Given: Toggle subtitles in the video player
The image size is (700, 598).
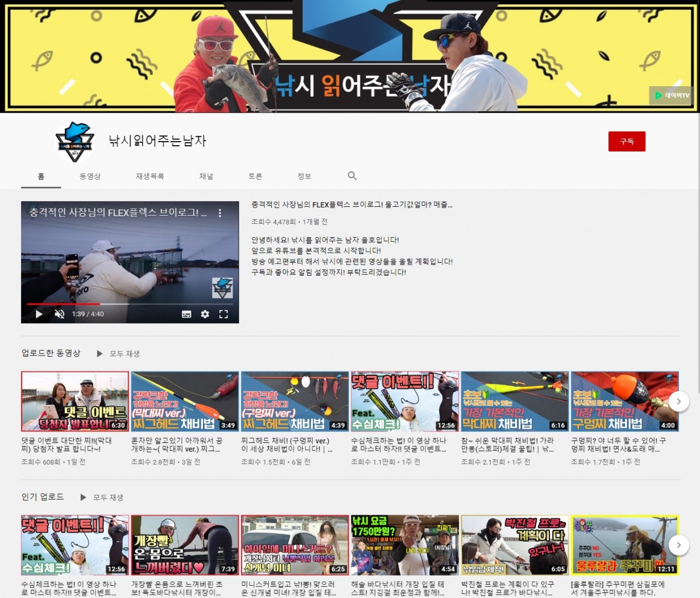Looking at the screenshot, I should [187, 314].
